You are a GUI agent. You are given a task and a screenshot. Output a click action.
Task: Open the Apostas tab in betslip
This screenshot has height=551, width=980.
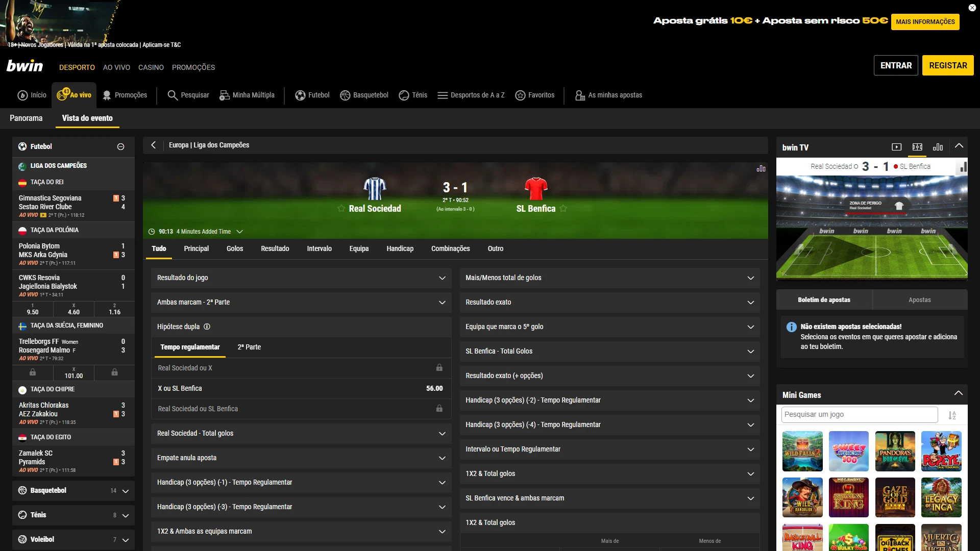(920, 300)
